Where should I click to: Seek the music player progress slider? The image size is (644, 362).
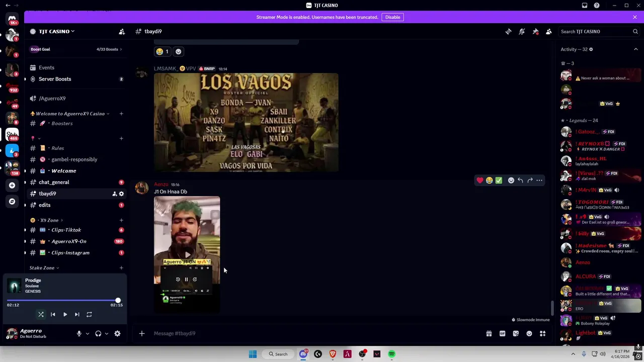point(62,300)
